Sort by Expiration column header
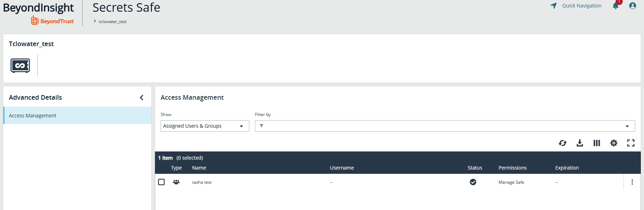 point(567,168)
